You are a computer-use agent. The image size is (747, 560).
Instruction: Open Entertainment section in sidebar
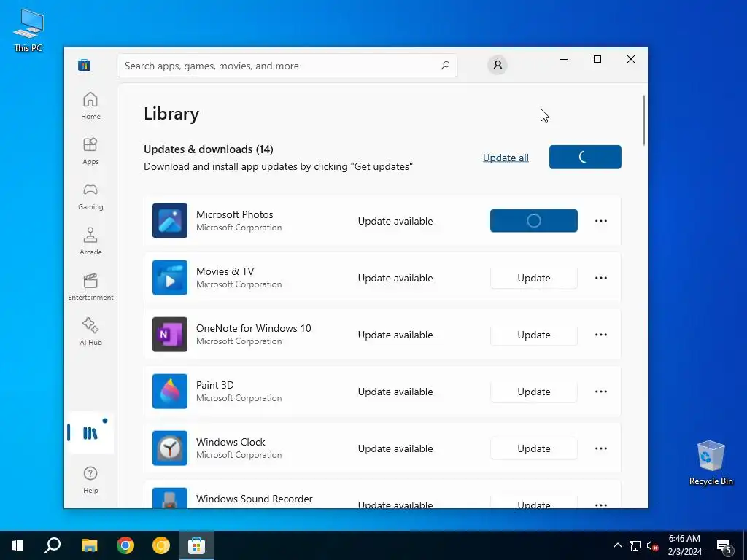90,287
